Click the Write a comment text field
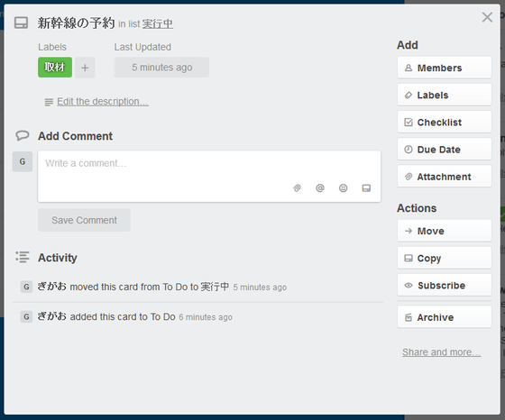The image size is (505, 420). pyautogui.click(x=209, y=177)
